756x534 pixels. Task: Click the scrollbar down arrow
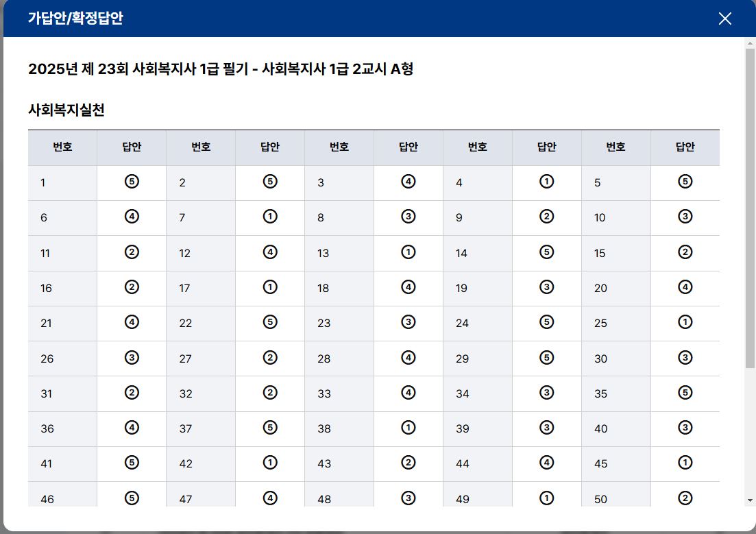(750, 501)
